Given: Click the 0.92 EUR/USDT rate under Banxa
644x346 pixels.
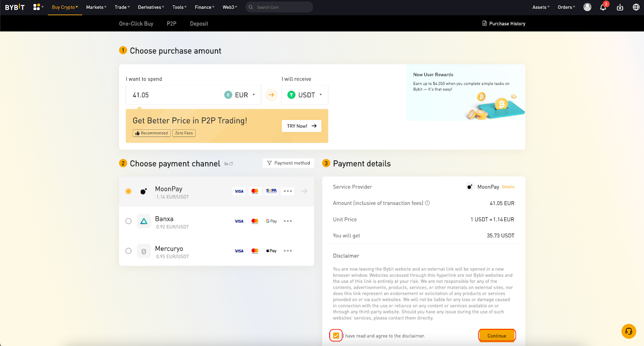Looking at the screenshot, I should coord(172,227).
